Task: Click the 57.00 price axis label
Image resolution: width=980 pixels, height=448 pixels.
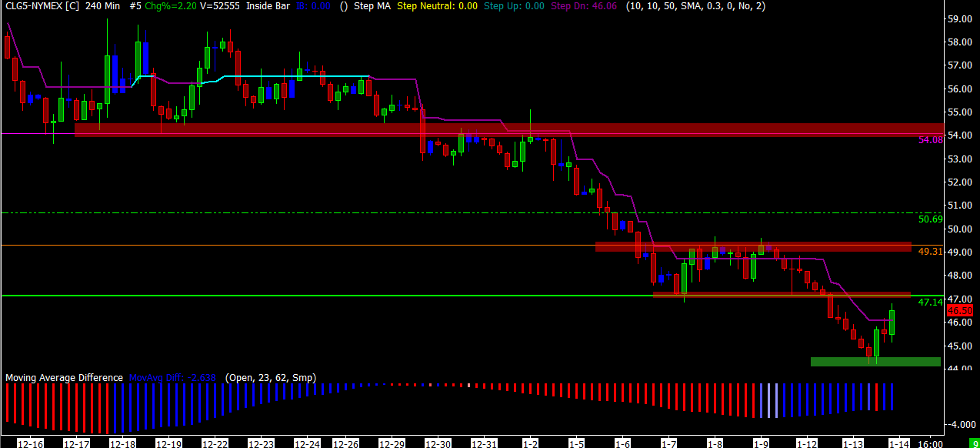Action: click(961, 66)
